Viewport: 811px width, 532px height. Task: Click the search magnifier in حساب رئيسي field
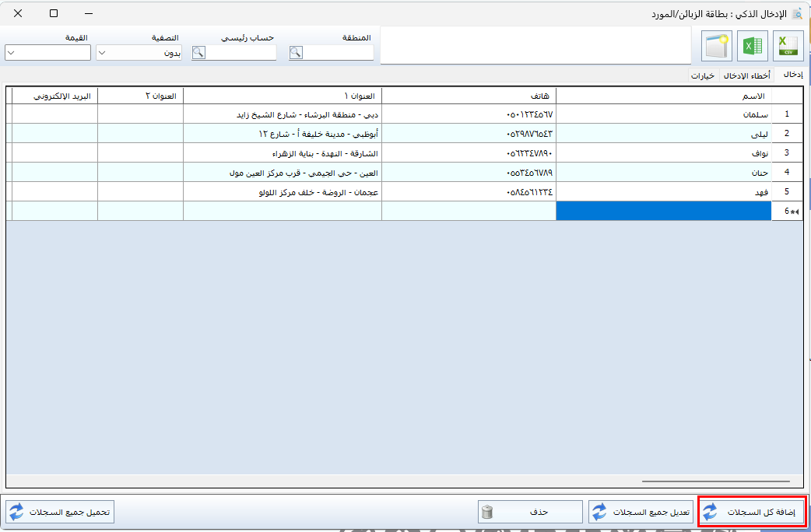(x=198, y=53)
